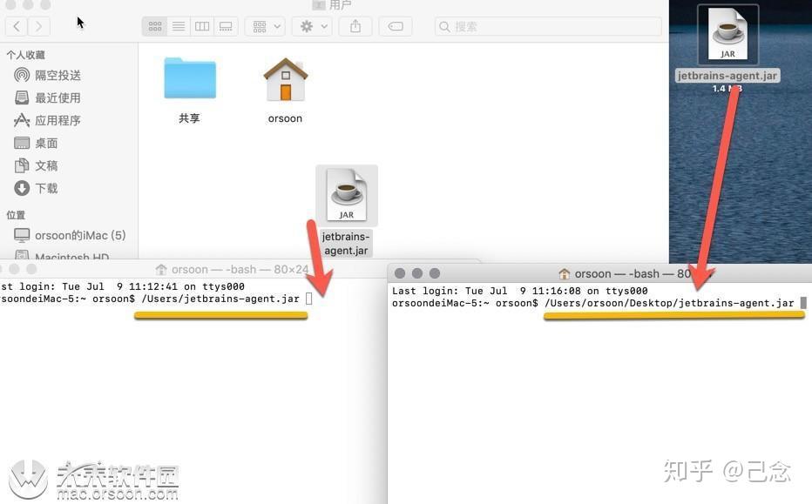Zoom the right terminal window
Viewport: 812px width, 504px height.
tap(435, 273)
